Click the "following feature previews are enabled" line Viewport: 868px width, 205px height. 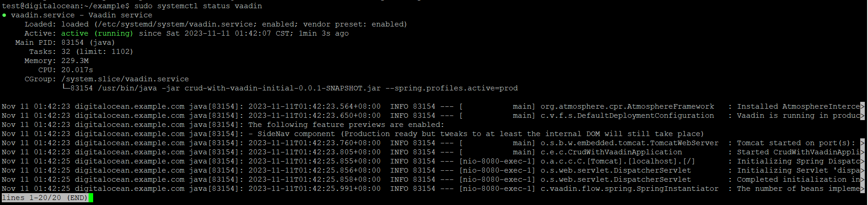pos(346,125)
